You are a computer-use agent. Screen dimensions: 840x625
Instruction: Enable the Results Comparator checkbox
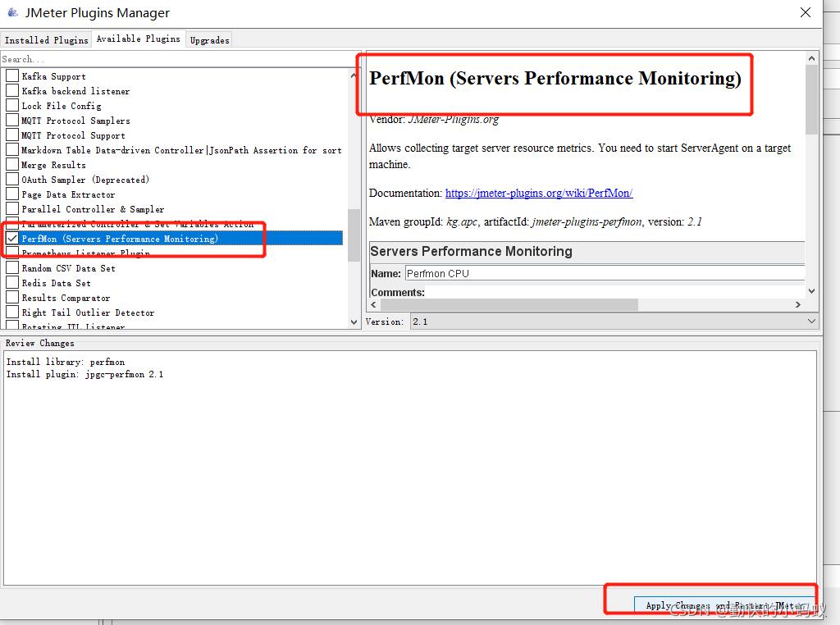pos(12,297)
